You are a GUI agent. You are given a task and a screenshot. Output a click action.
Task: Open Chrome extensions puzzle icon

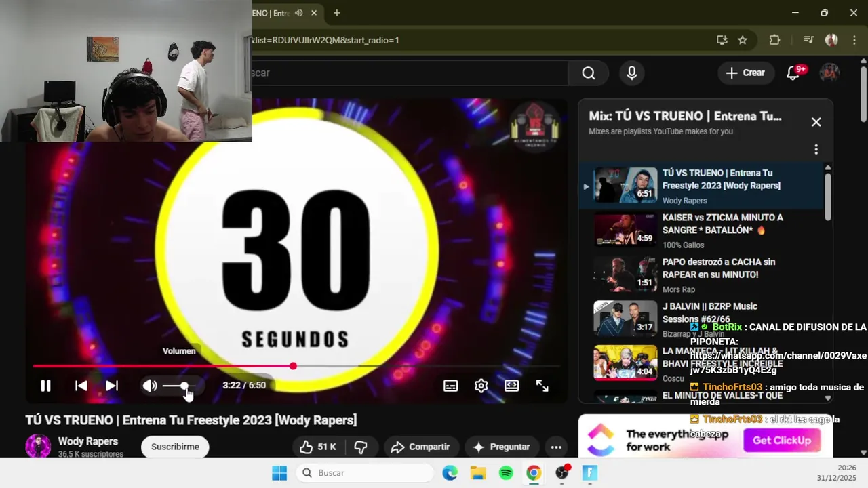point(774,40)
